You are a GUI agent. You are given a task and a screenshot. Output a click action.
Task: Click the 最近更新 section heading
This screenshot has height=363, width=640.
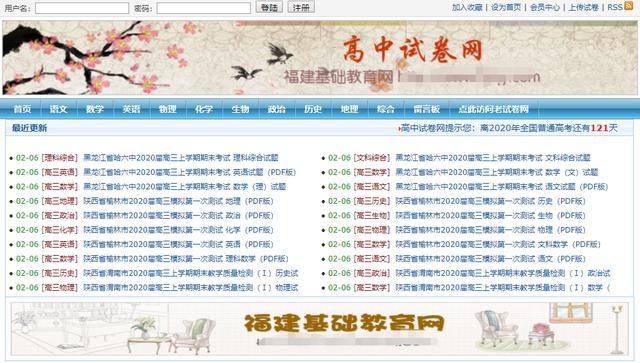pyautogui.click(x=29, y=128)
